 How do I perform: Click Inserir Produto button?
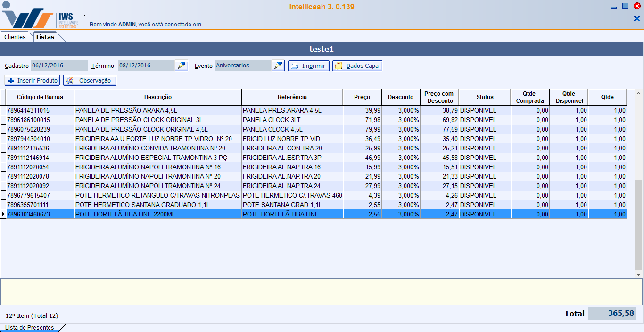coord(33,81)
